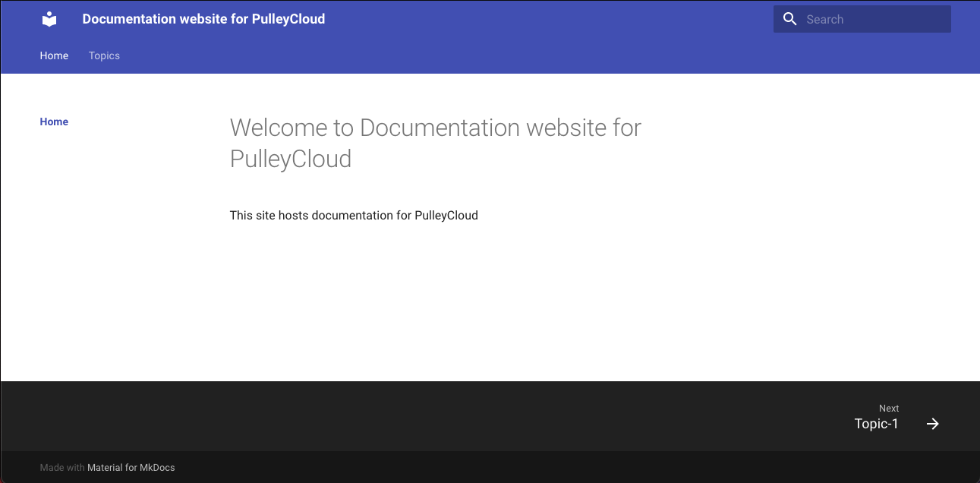Open the Topics section from the top nav

[x=103, y=55]
